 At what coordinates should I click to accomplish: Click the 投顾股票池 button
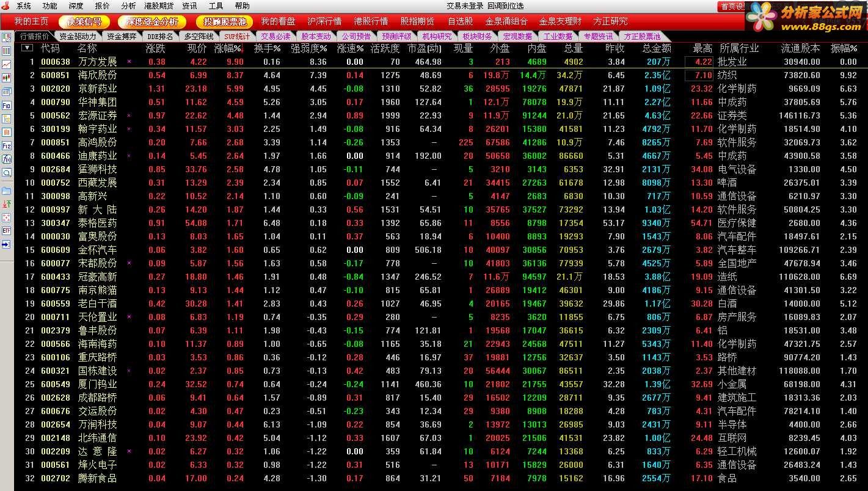tap(225, 21)
